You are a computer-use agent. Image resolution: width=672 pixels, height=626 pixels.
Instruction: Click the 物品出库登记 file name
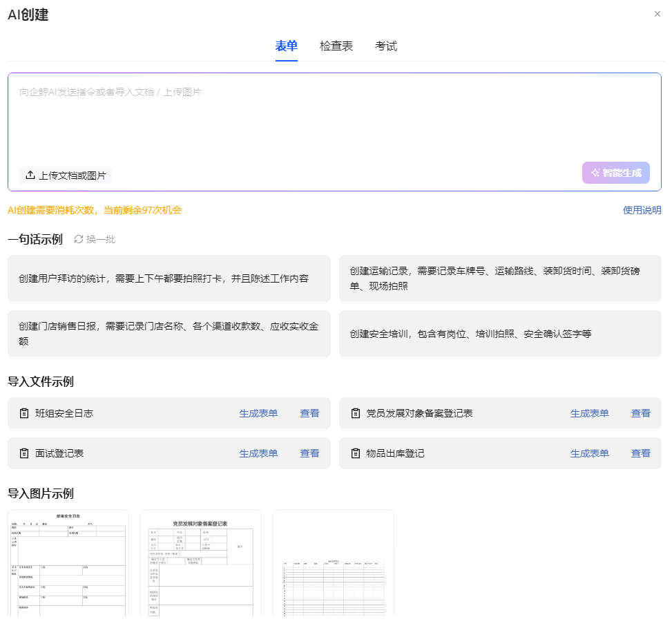(x=395, y=453)
